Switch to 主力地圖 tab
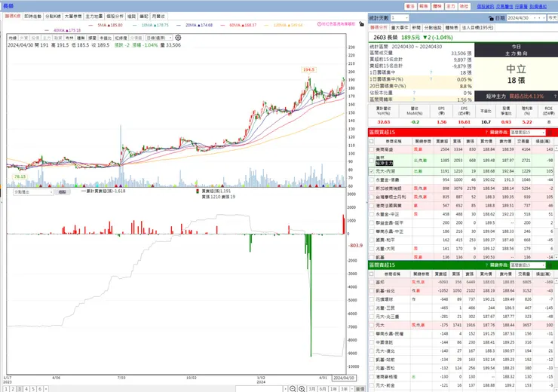Image resolution: width=558 pixels, height=392 pixels. click(94, 17)
